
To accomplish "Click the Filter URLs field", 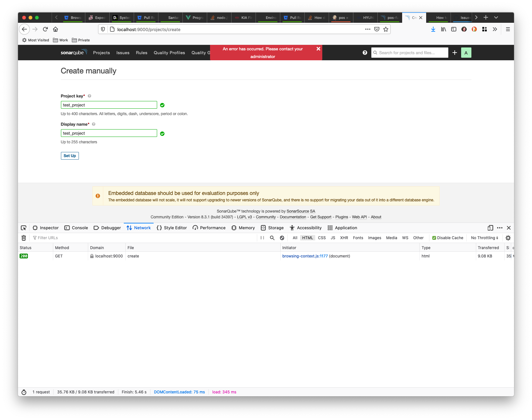I will click(x=144, y=238).
